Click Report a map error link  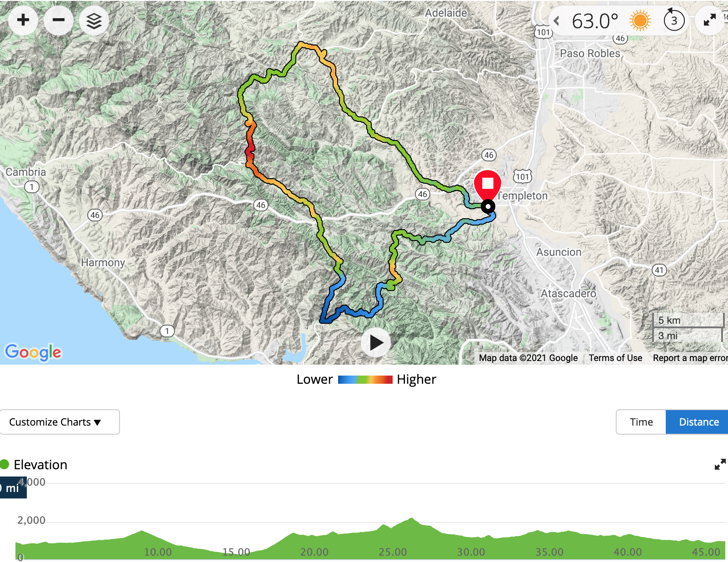[x=690, y=358]
